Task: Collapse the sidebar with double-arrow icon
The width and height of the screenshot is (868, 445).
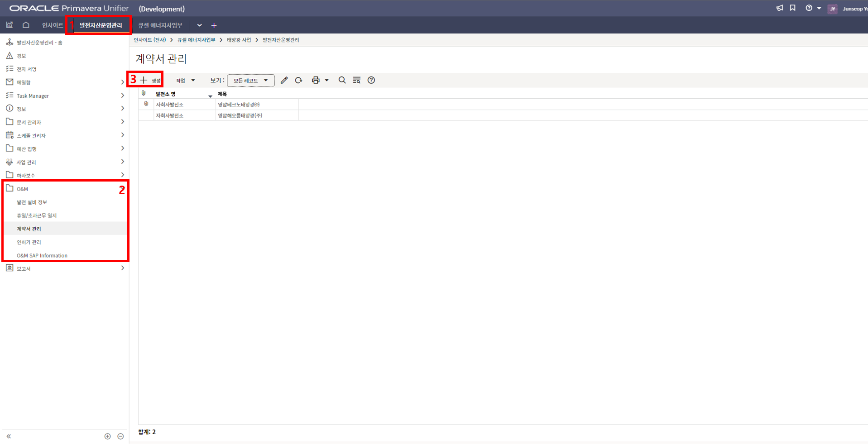Action: [x=9, y=436]
